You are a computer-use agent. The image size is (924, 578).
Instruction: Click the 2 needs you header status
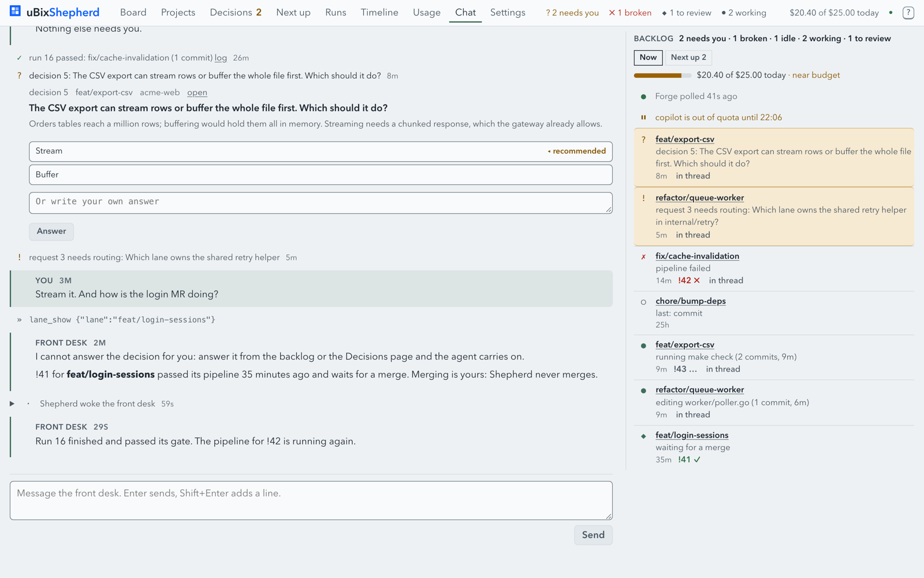(572, 13)
